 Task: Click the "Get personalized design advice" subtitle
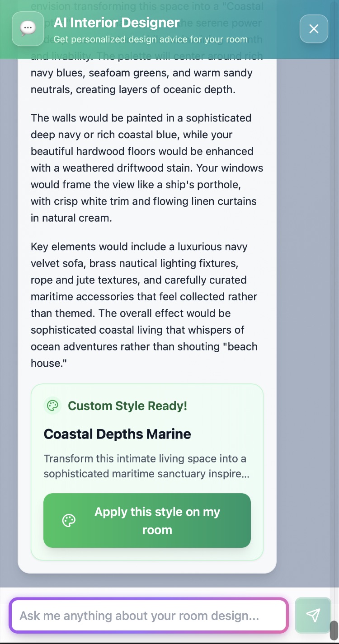pos(150,39)
